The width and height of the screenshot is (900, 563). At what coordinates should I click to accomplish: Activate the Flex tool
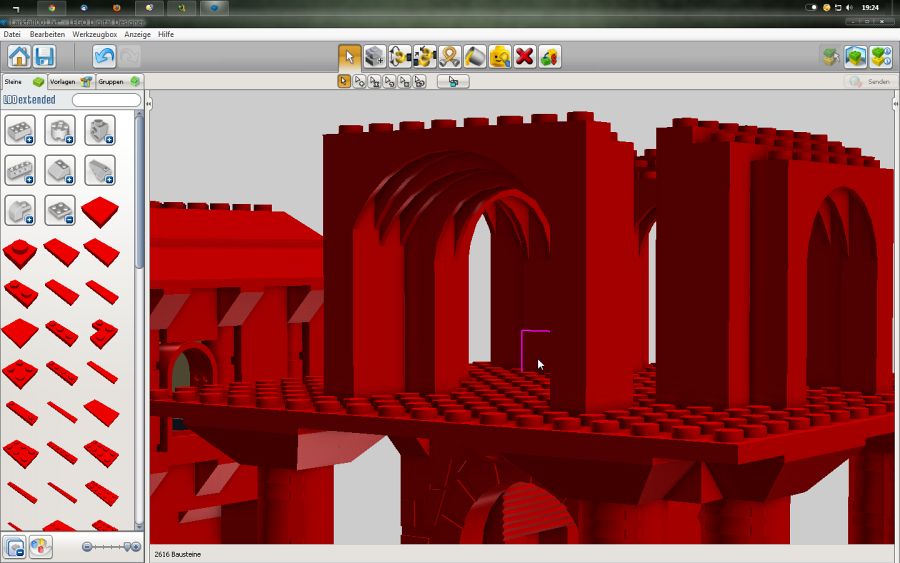pyautogui.click(x=450, y=56)
